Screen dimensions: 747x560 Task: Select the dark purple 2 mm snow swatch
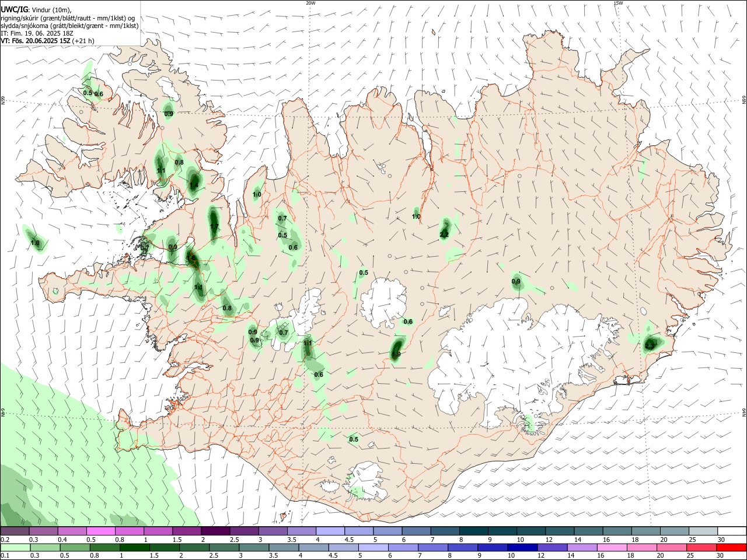(215, 531)
